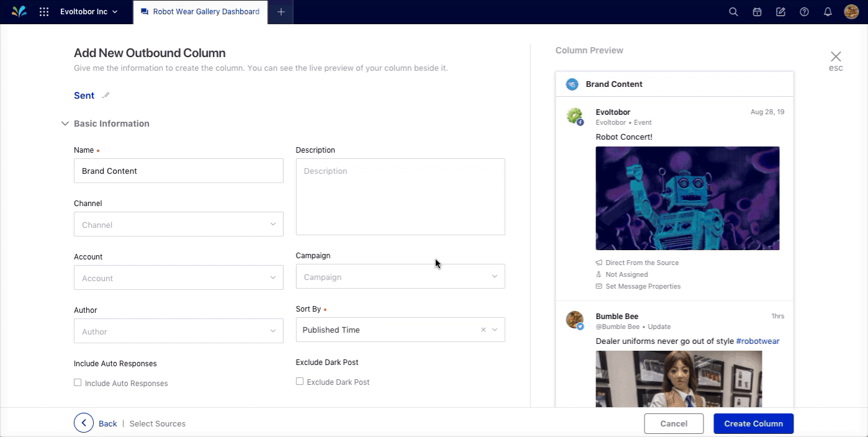Click the Brand Content column header icon
The height and width of the screenshot is (437, 868).
point(572,84)
